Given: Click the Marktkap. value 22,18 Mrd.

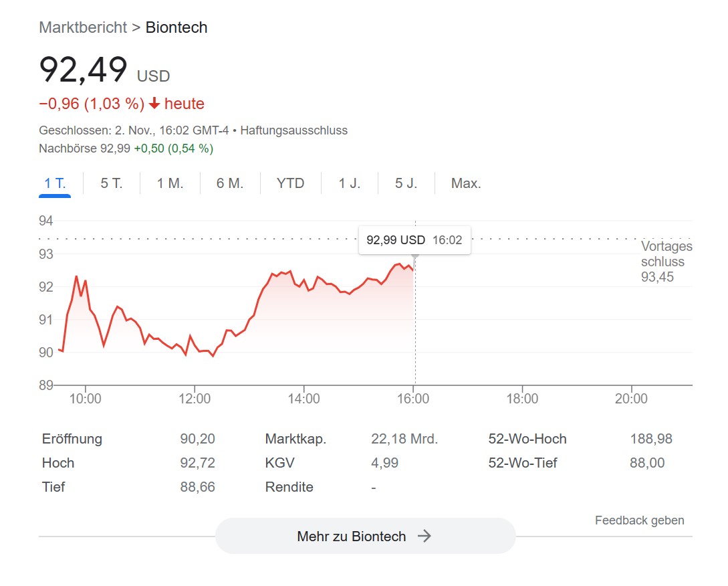Looking at the screenshot, I should [x=404, y=439].
